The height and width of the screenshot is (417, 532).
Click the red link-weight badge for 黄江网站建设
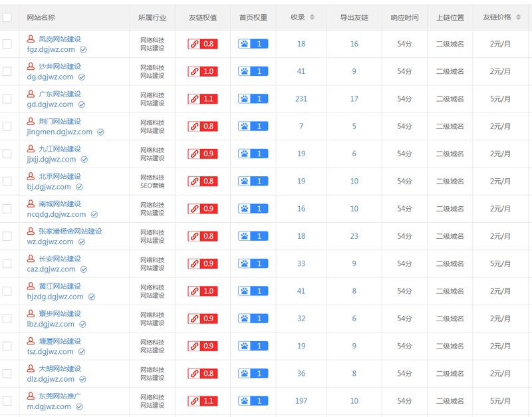202,291
